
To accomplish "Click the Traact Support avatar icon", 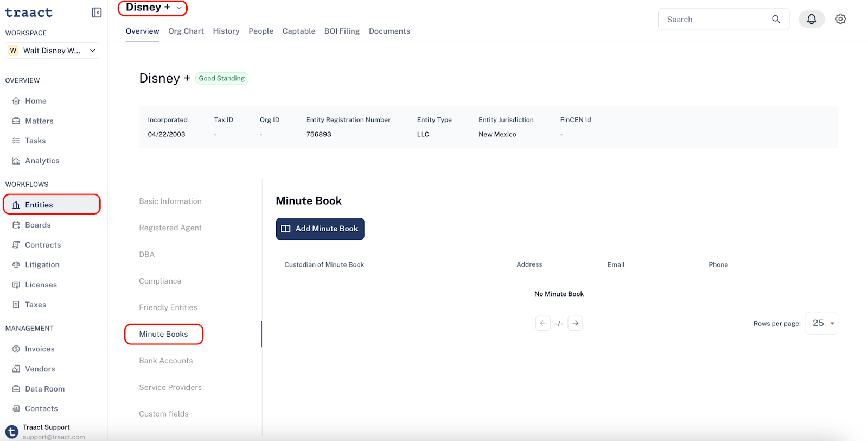I will click(11, 432).
